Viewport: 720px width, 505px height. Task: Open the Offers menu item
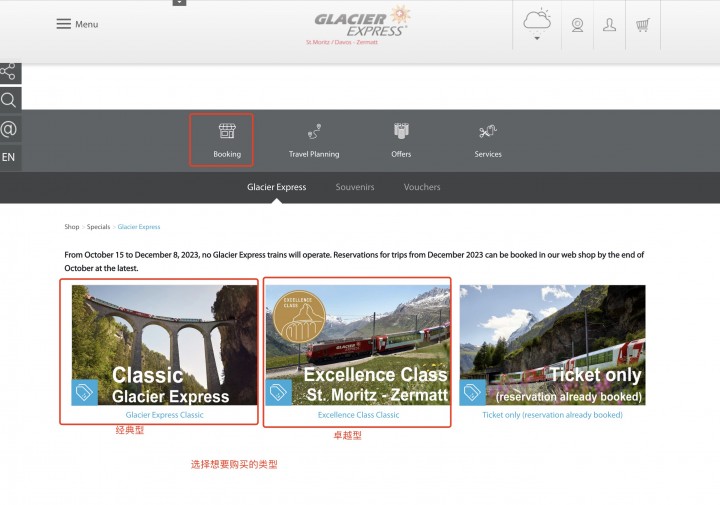[x=401, y=140]
